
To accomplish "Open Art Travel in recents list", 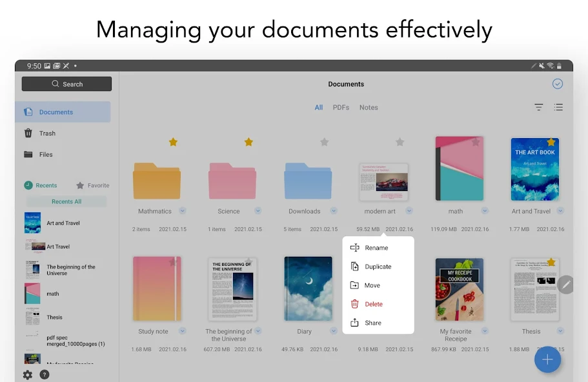I will click(x=66, y=246).
